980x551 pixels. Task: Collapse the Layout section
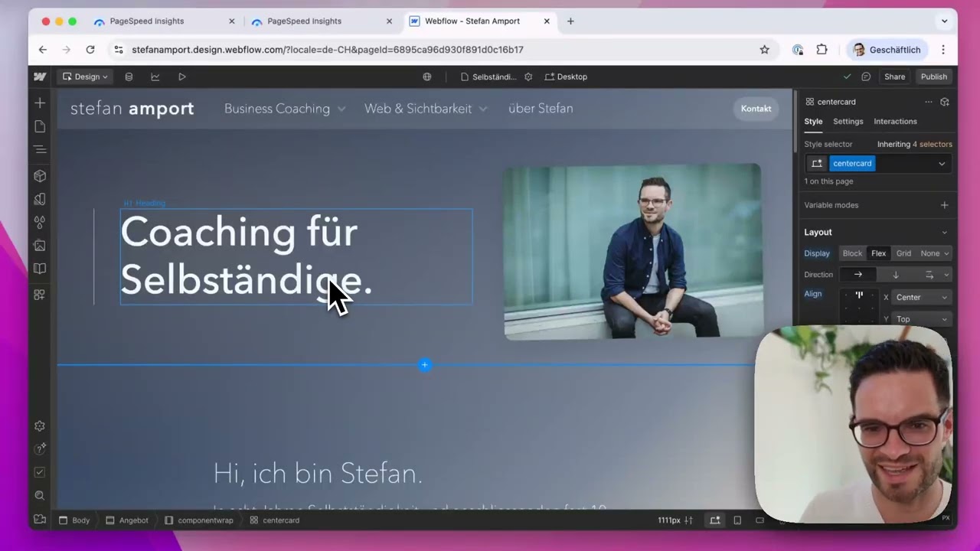click(944, 233)
